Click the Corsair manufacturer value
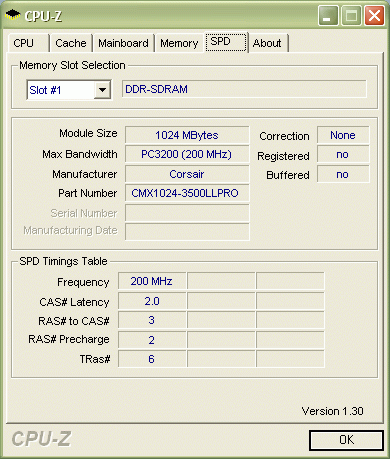The image size is (390, 459). 187,174
